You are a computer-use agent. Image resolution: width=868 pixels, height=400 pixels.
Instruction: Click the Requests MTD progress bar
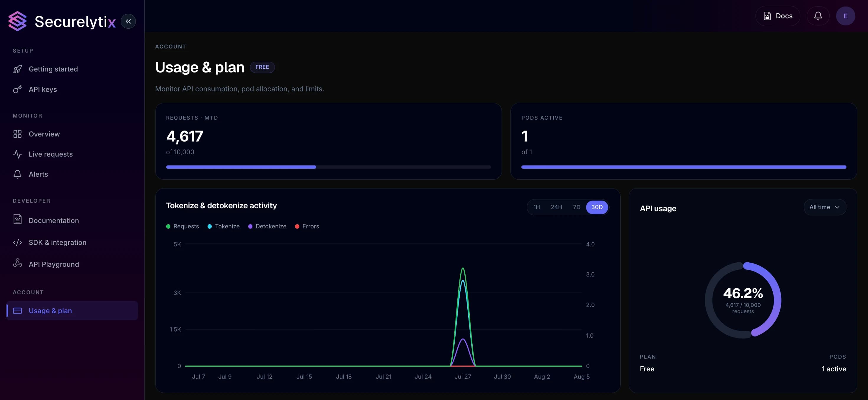328,167
